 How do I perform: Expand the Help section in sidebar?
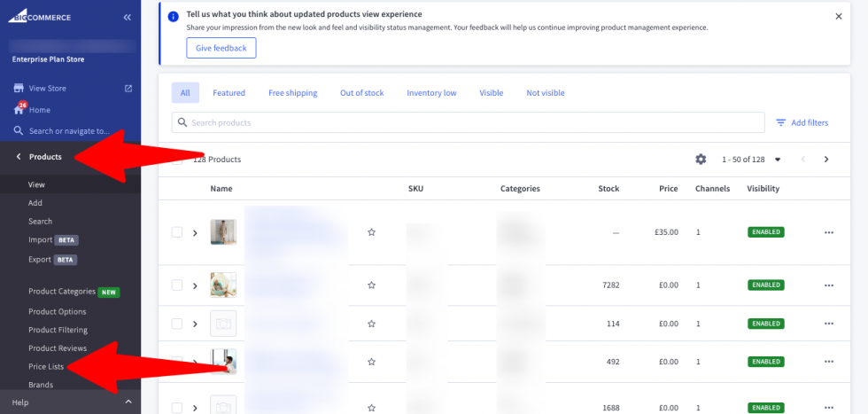(128, 402)
